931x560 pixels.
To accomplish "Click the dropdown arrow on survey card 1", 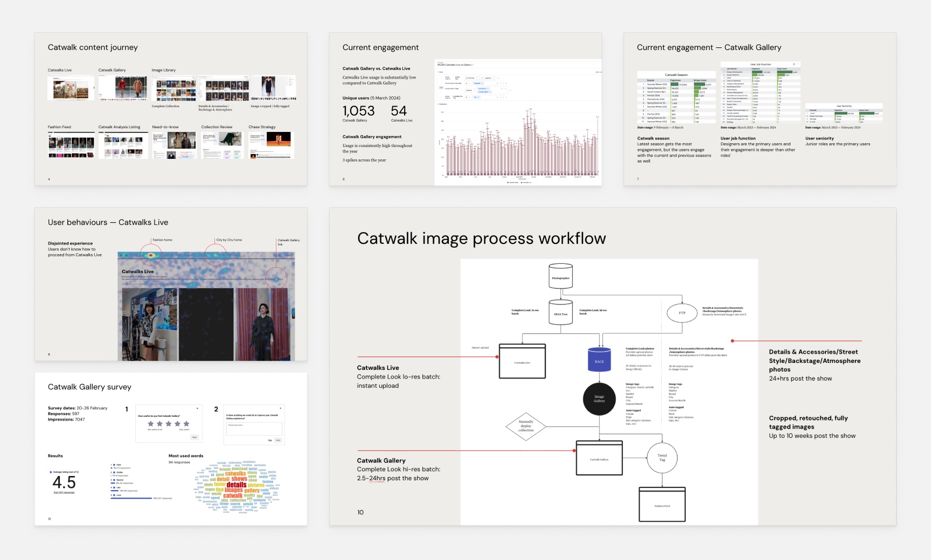I will click(197, 408).
